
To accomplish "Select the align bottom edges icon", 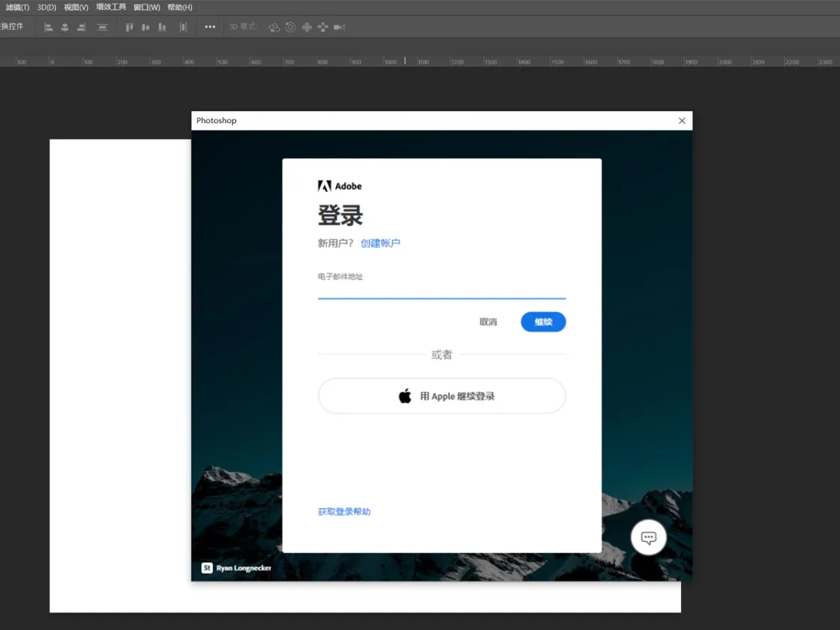I will [x=162, y=27].
